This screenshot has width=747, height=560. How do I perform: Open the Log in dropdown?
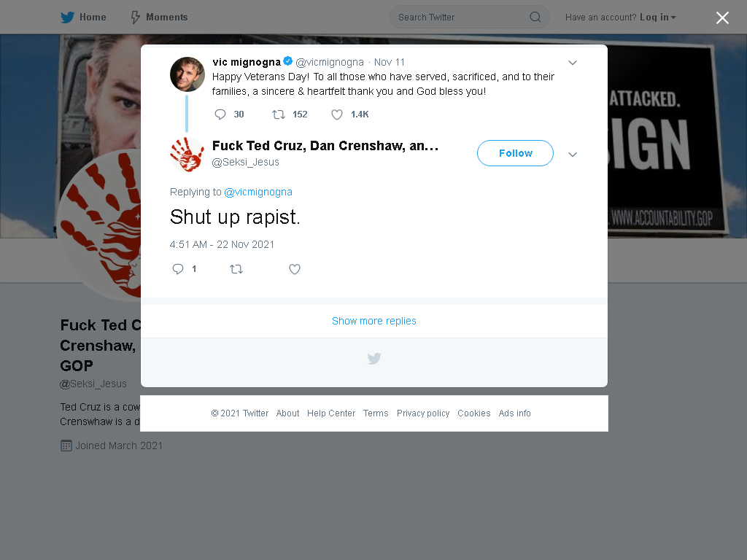(658, 17)
